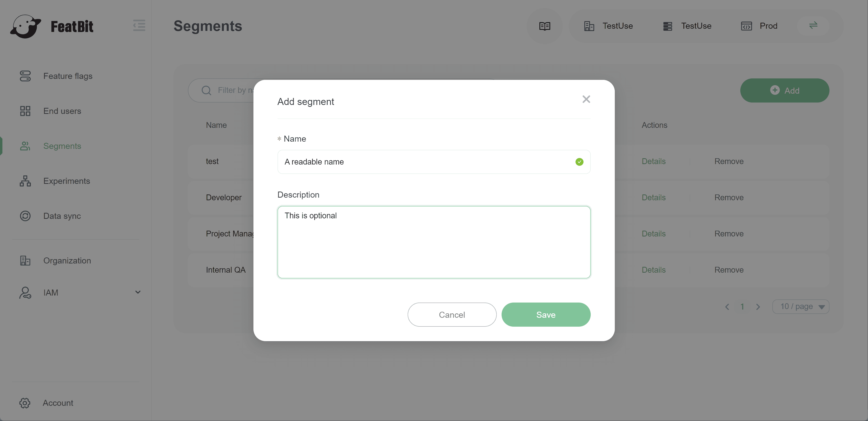This screenshot has height=421, width=868.
Task: Collapse the sidebar menu icon
Action: click(139, 26)
